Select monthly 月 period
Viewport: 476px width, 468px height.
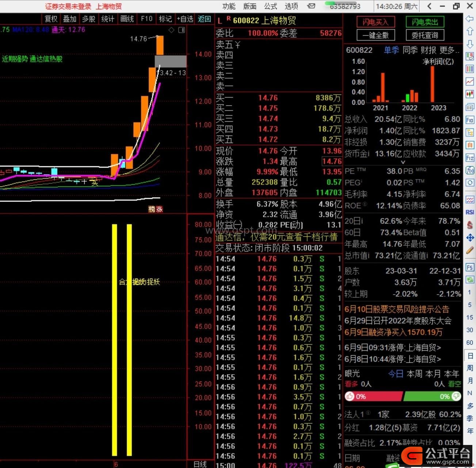click(470, 381)
